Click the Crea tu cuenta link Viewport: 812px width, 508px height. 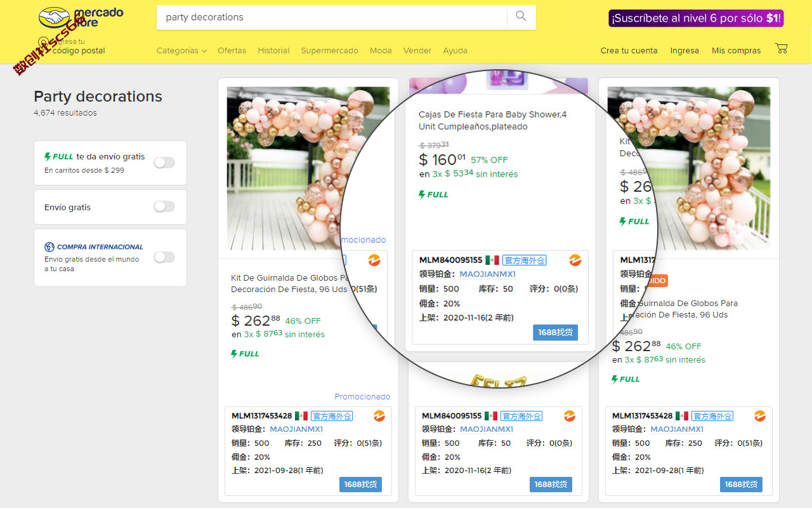coord(629,51)
